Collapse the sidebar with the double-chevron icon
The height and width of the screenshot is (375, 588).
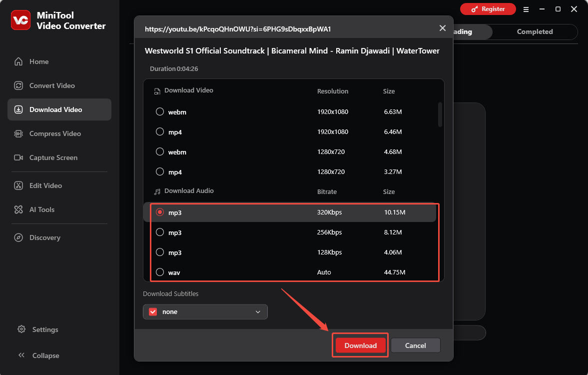coord(21,355)
